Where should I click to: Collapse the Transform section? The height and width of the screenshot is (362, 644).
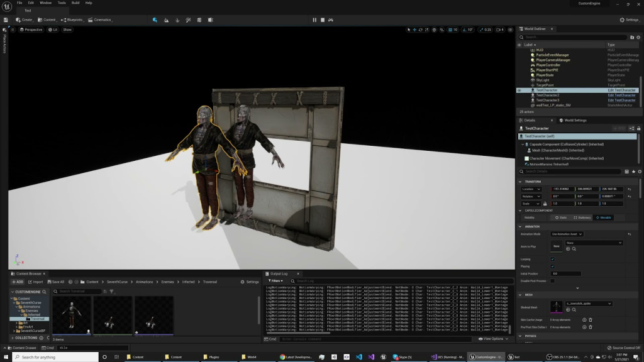tap(520, 182)
